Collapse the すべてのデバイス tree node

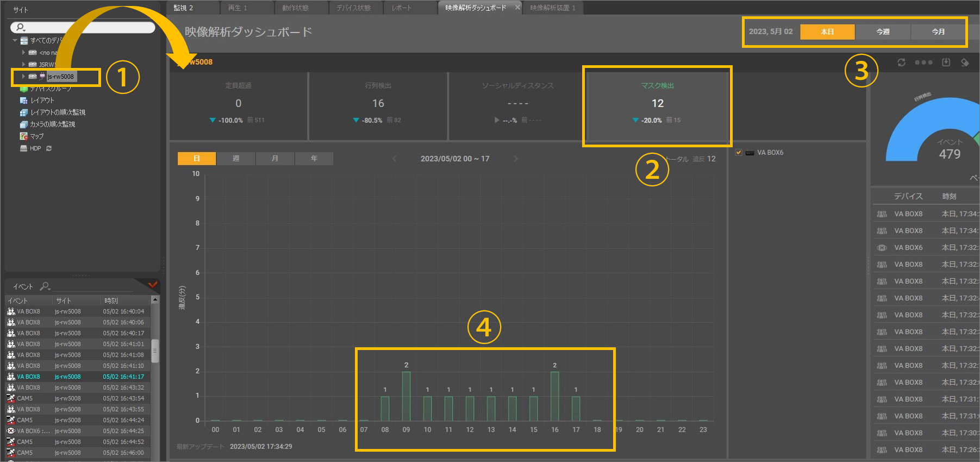[x=15, y=41]
